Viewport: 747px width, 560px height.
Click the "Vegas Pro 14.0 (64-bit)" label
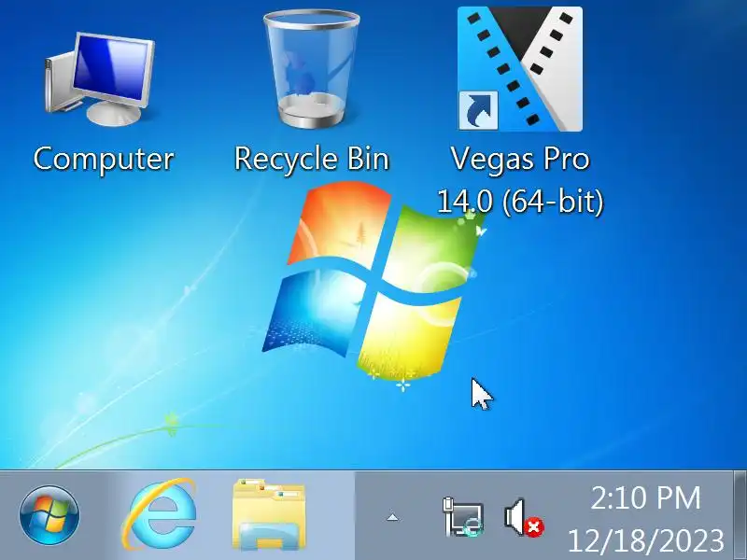pyautogui.click(x=520, y=180)
